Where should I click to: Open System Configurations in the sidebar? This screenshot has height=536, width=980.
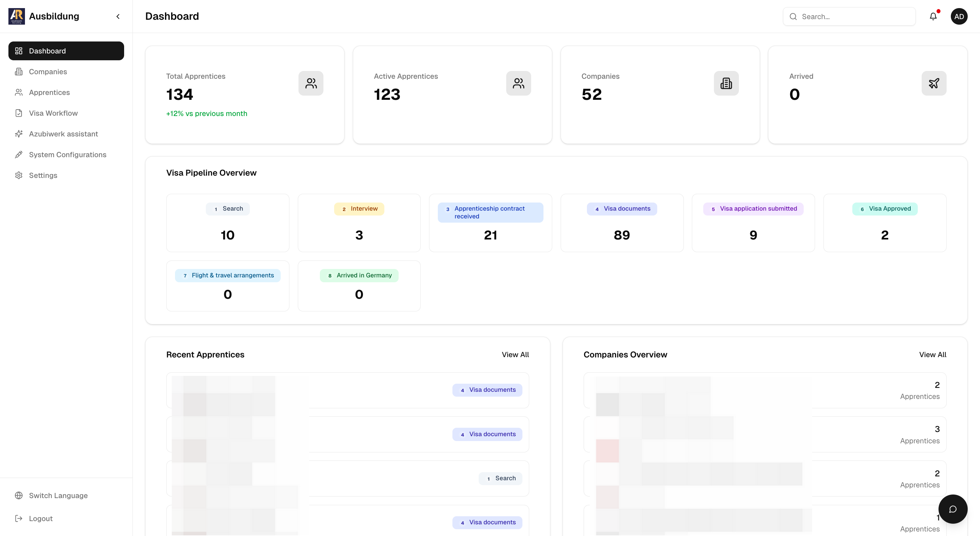[x=66, y=155]
